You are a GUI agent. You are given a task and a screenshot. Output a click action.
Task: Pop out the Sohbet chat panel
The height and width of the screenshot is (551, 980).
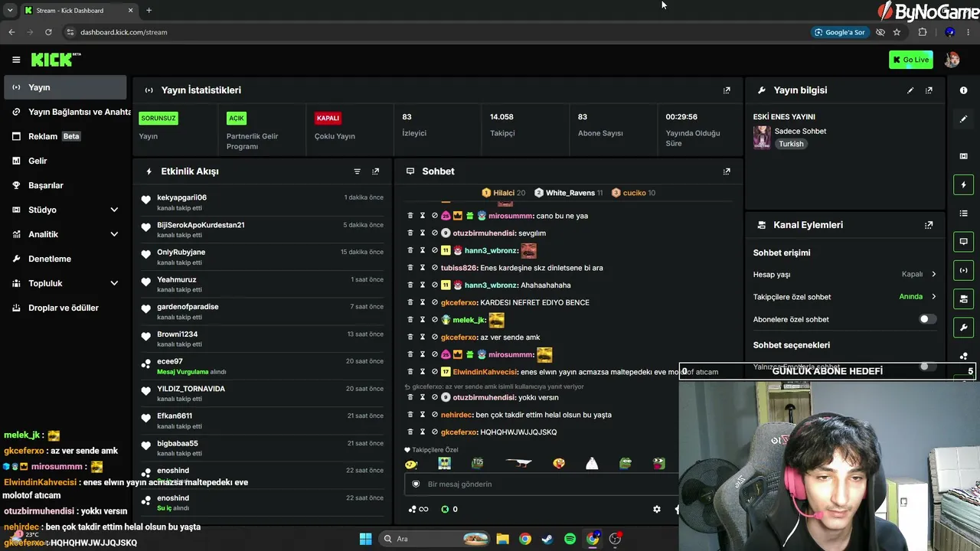727,171
